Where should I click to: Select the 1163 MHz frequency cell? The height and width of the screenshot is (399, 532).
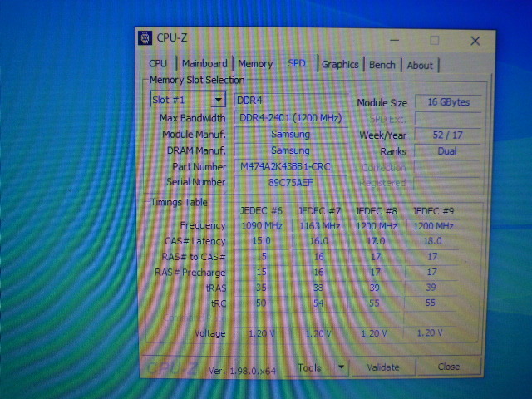click(x=319, y=226)
